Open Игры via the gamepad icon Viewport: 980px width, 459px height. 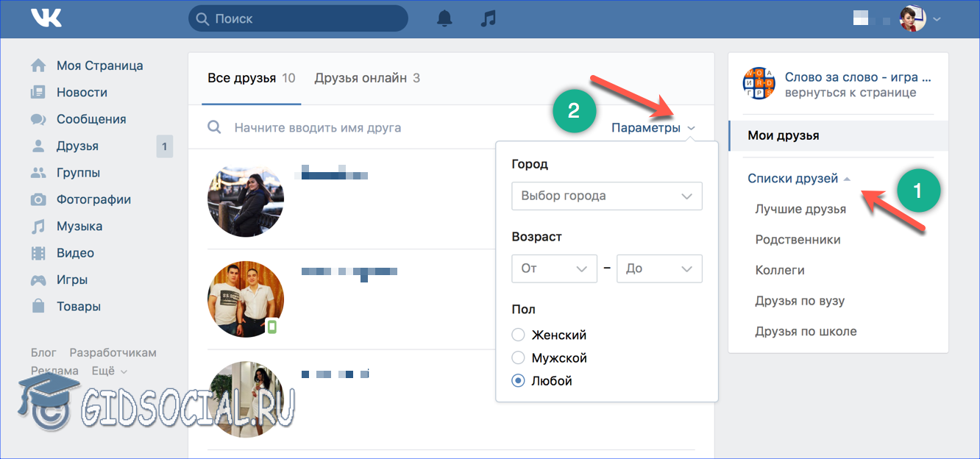tap(38, 280)
